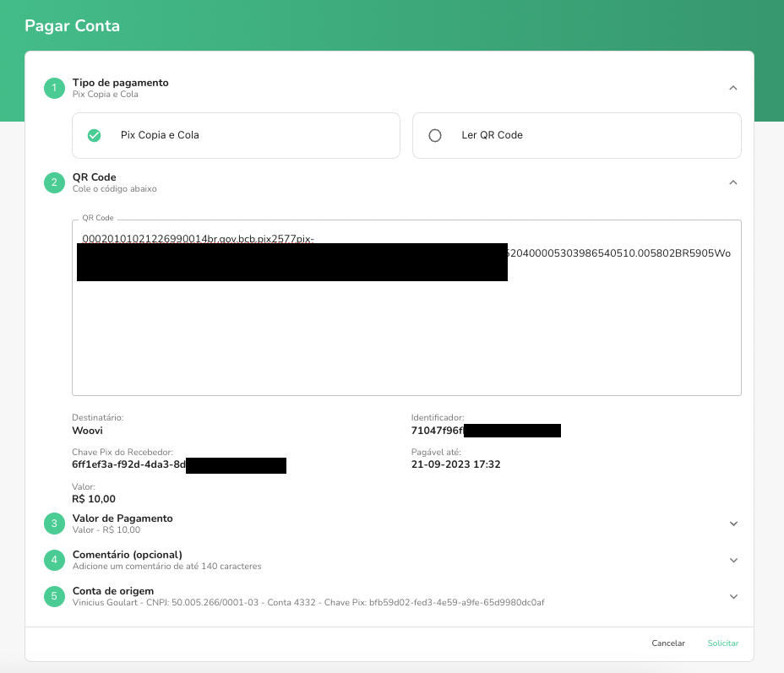Open the Conta de origem step header
Screen dimensions: 784x673
(113, 591)
